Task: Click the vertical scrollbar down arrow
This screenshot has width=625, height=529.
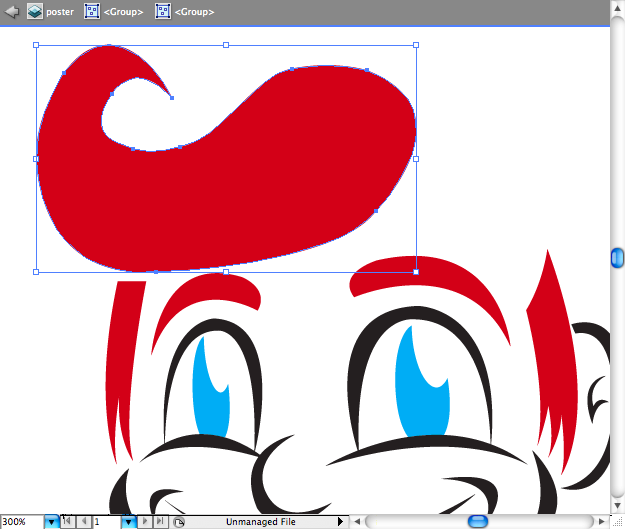Action: tap(617, 506)
